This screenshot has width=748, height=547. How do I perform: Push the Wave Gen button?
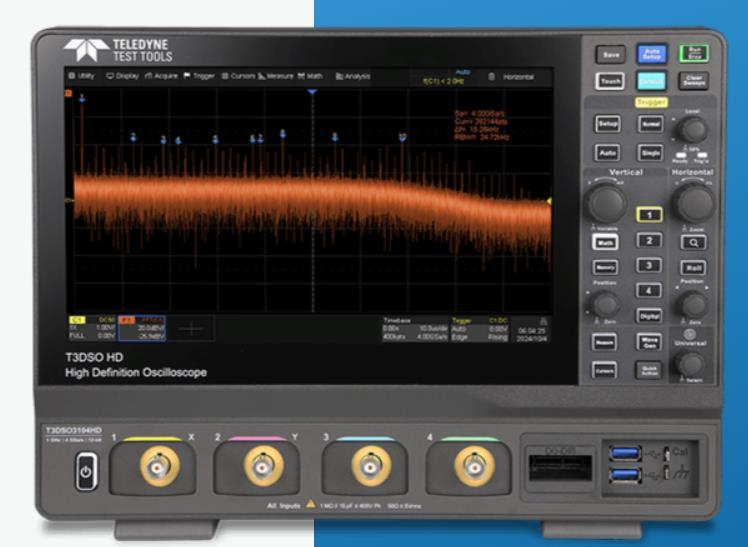coord(648,341)
